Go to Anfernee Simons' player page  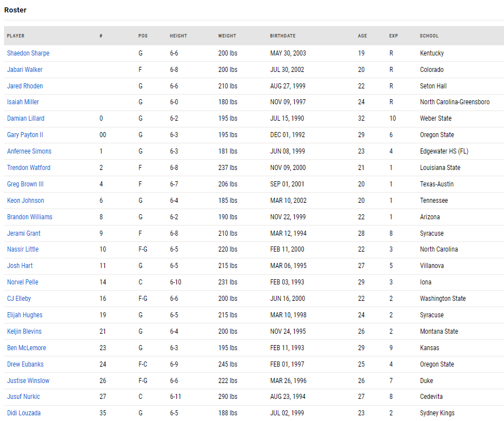(x=29, y=151)
